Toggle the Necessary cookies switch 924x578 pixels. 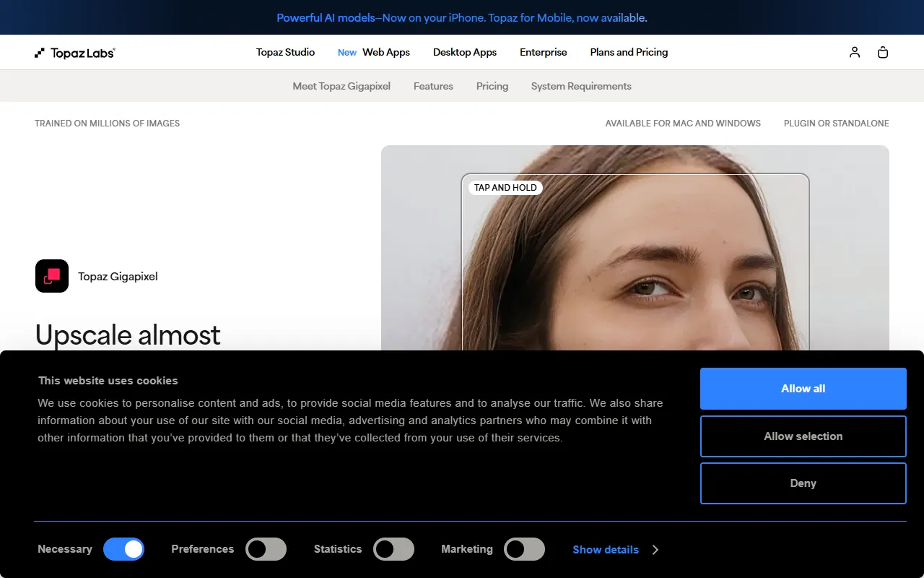[124, 550]
